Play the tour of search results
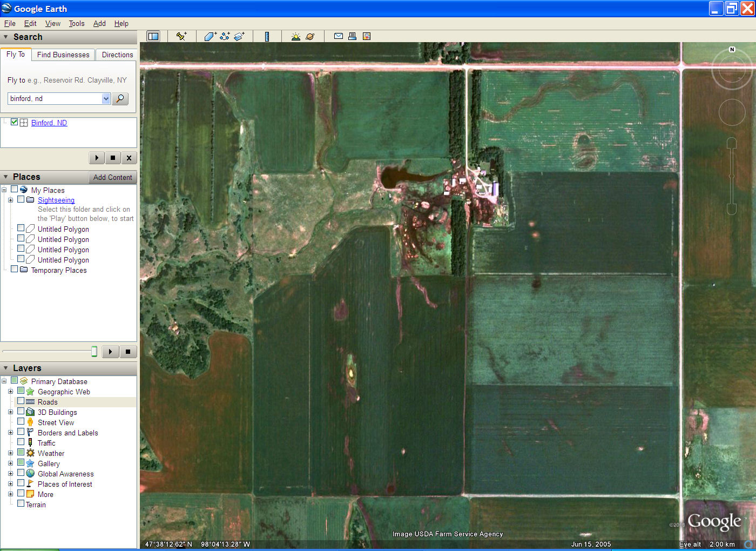This screenshot has height=551, width=756. tap(97, 158)
